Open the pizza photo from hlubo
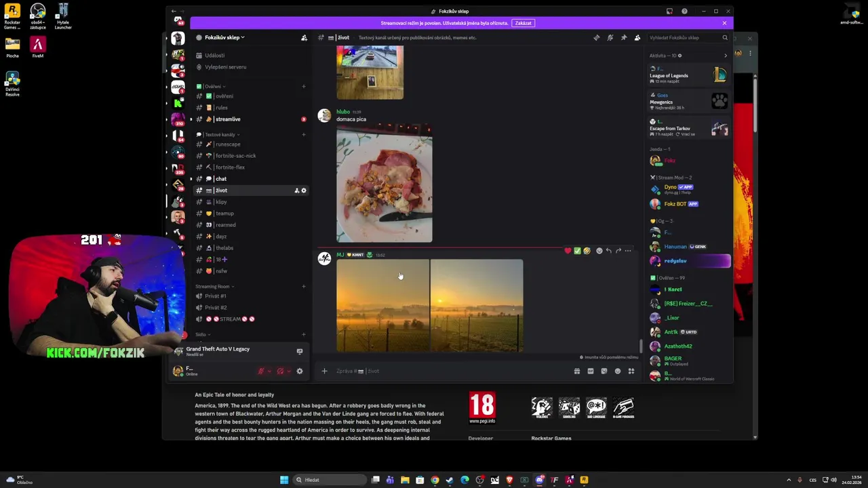868x488 pixels. [384, 184]
